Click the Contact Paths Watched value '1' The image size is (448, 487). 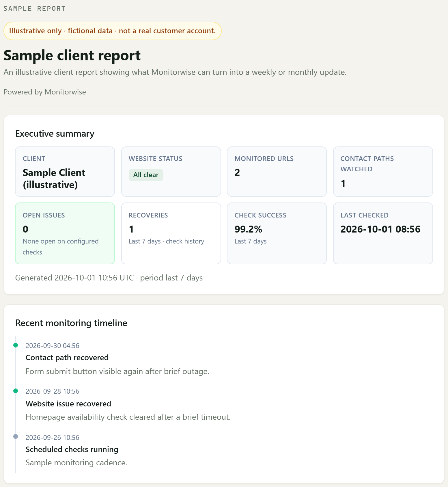pyautogui.click(x=343, y=183)
